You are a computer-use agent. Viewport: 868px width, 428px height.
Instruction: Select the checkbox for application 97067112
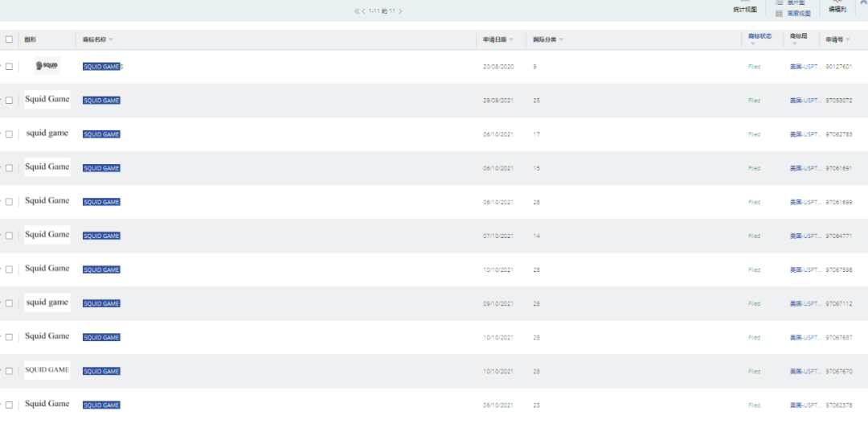[9, 303]
